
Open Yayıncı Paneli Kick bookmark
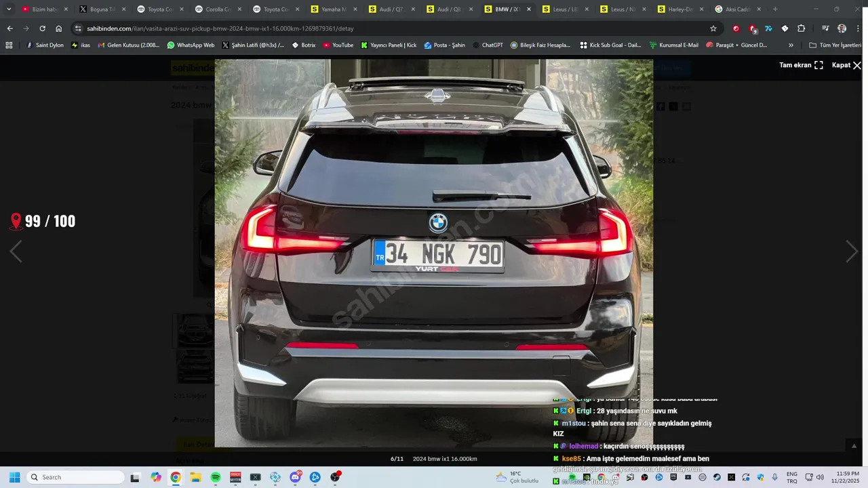tap(389, 45)
